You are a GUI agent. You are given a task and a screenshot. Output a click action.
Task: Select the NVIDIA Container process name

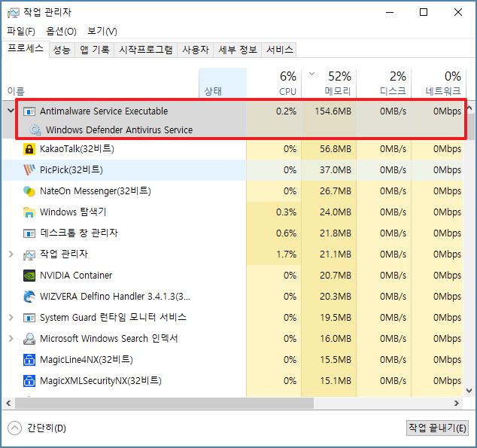tap(76, 276)
